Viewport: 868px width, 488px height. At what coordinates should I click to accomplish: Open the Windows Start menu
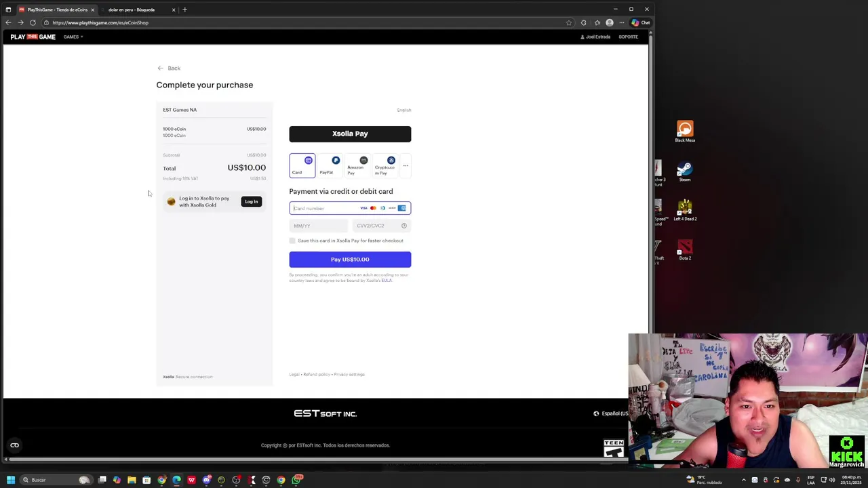pos(10,480)
